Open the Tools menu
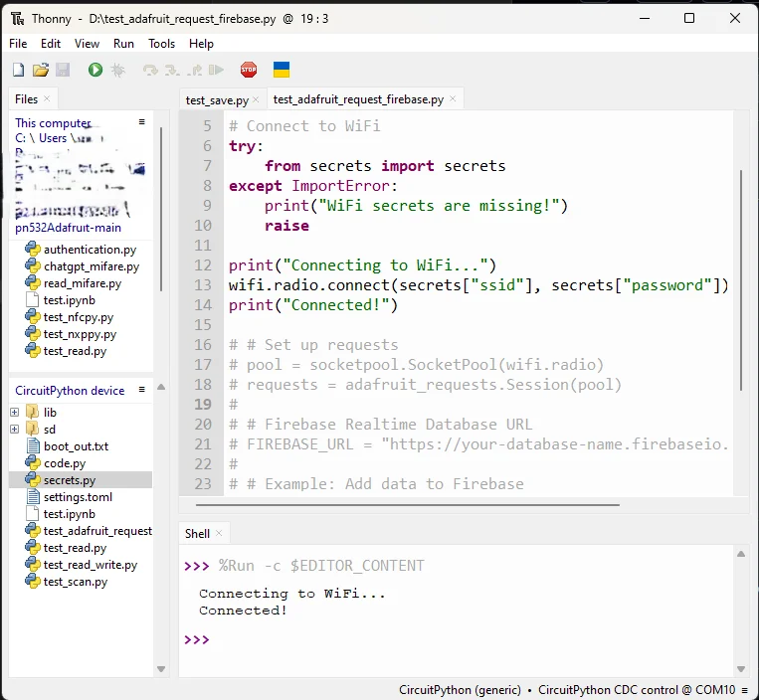The image size is (759, 700). point(161,44)
